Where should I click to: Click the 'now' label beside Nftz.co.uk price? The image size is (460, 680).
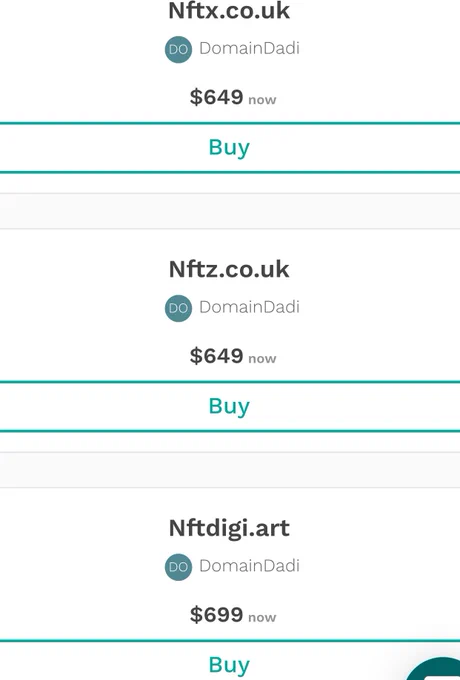(262, 359)
